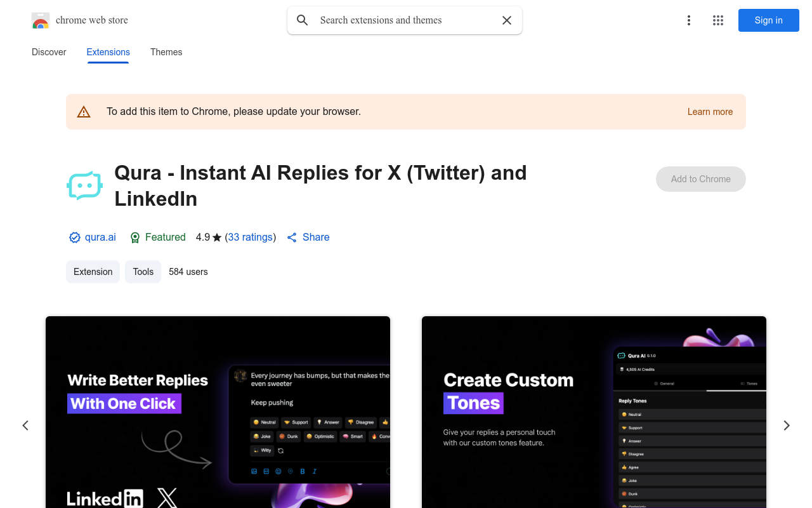Click the 584 users text
Screen dimensions: 812x508
188,272
